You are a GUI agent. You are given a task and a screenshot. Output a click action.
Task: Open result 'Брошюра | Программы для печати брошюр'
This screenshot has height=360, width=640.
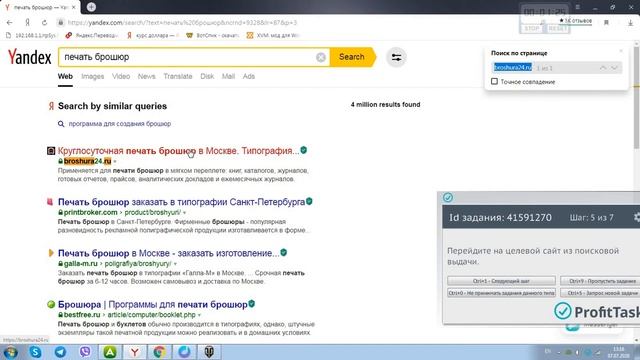point(153,304)
